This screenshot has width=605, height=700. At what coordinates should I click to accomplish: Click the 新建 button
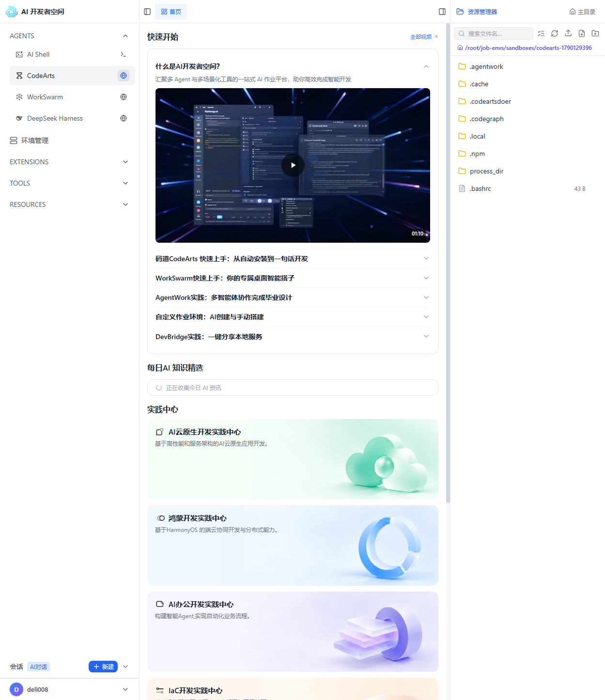(x=103, y=667)
